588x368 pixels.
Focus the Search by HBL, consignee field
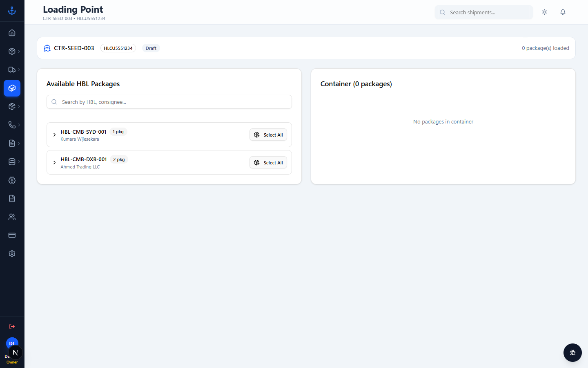[x=169, y=102]
